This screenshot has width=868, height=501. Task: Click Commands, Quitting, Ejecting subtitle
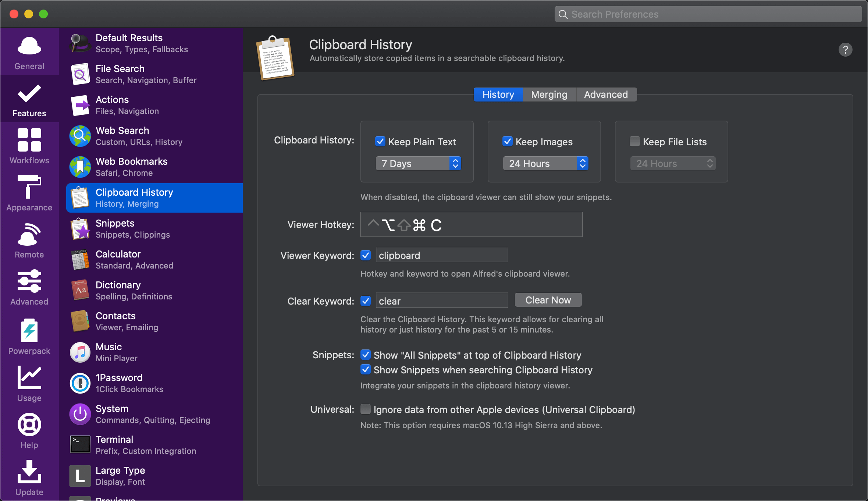pyautogui.click(x=153, y=420)
